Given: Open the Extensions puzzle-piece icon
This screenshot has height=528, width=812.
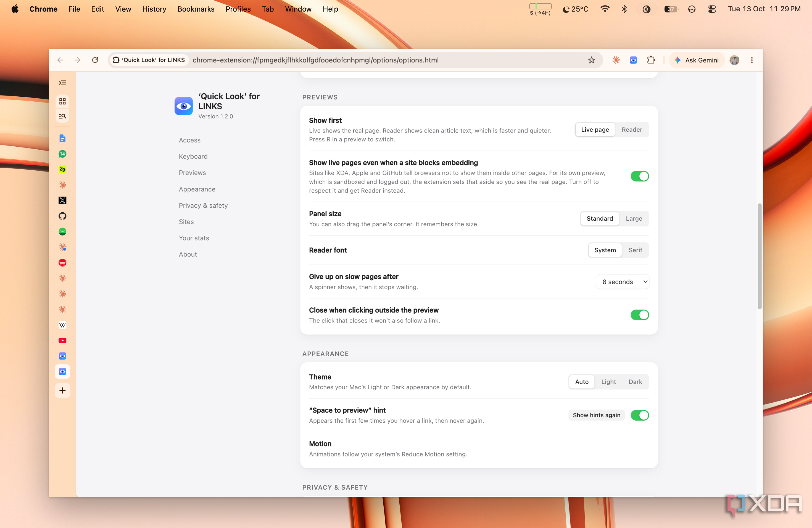Looking at the screenshot, I should (x=651, y=60).
